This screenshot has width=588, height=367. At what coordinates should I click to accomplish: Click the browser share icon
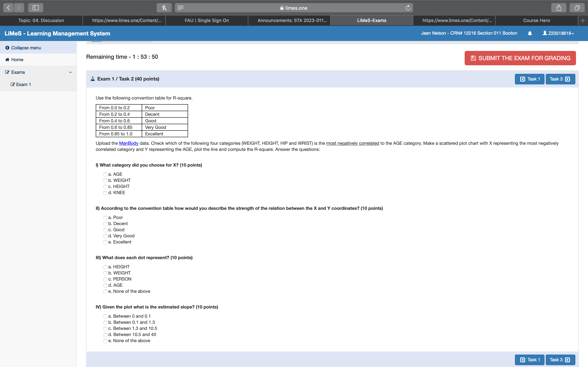(558, 8)
